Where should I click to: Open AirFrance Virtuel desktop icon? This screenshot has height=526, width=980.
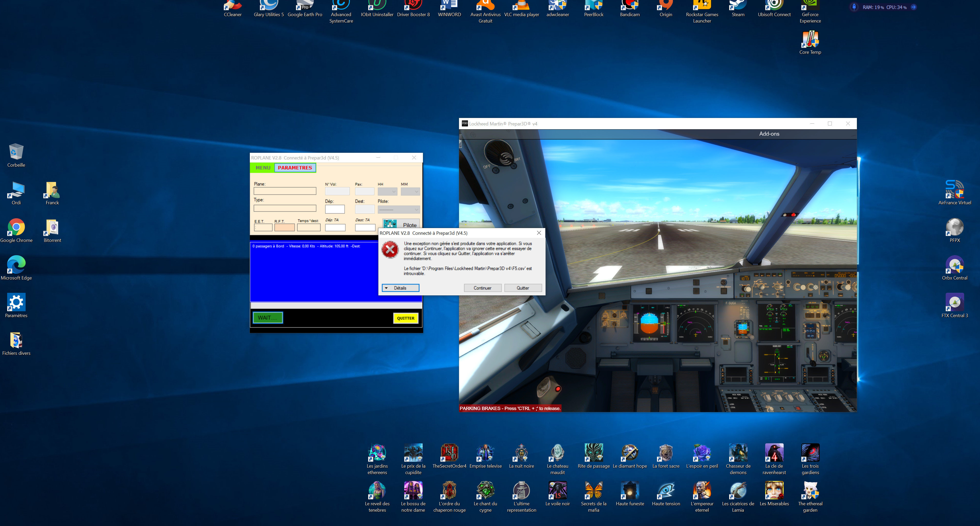pyautogui.click(x=954, y=192)
